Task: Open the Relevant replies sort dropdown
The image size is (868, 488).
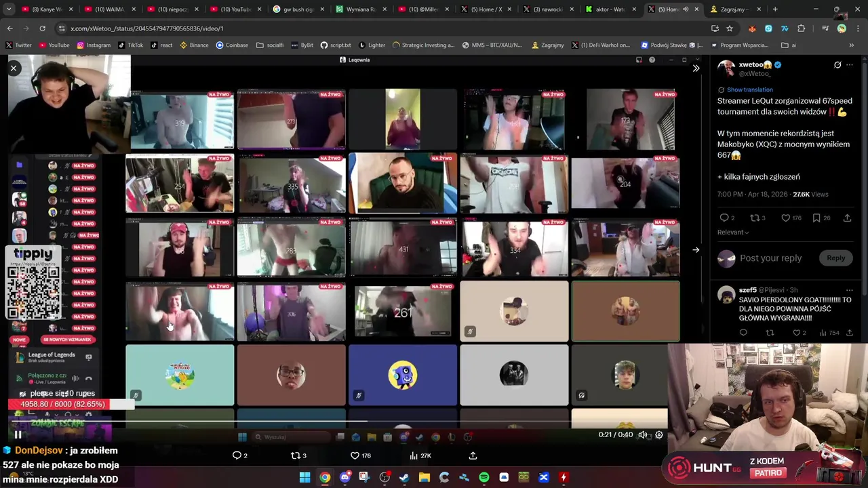Action: 733,232
